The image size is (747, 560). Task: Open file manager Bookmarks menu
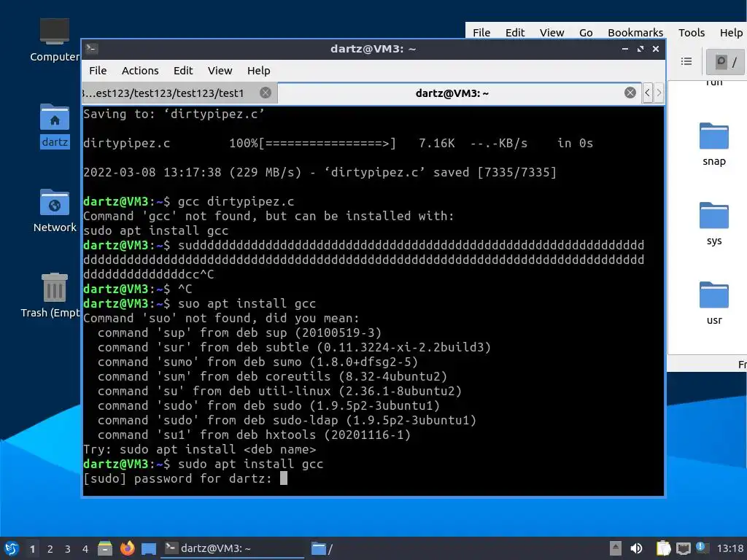click(635, 32)
